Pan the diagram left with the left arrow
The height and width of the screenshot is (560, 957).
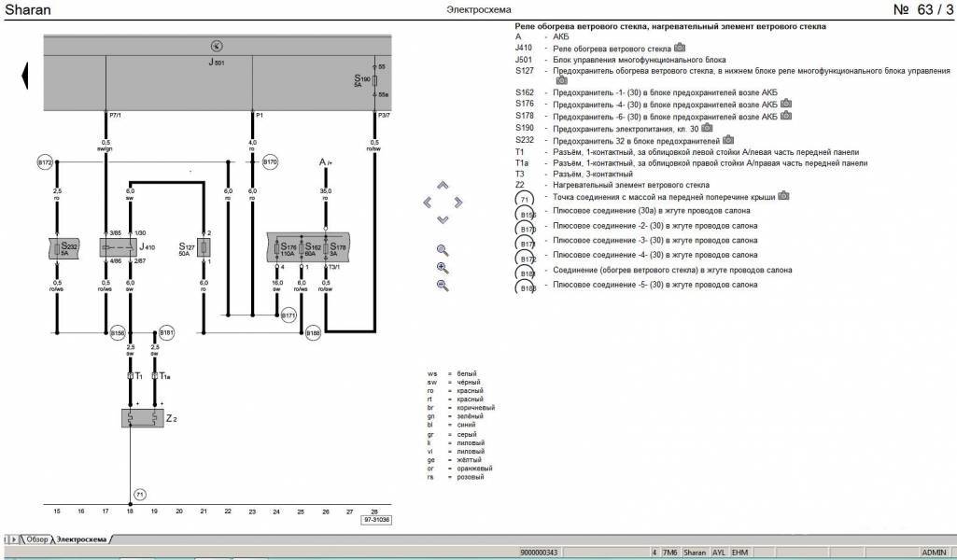tap(428, 202)
